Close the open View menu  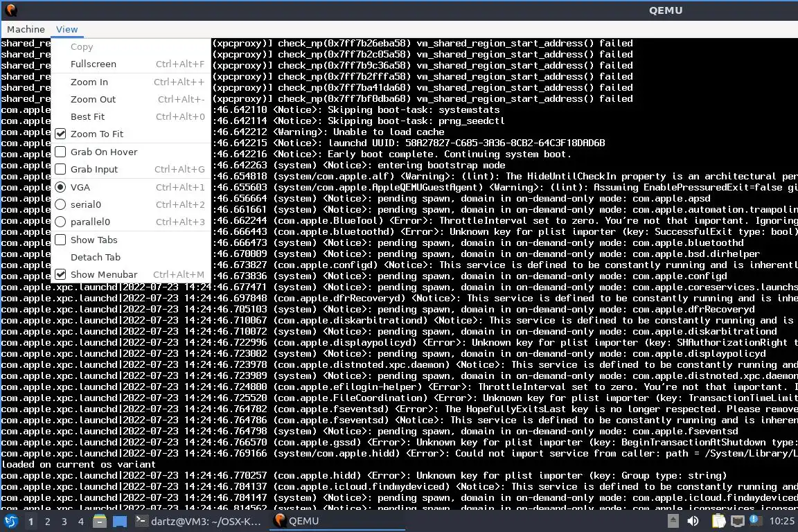tap(67, 30)
